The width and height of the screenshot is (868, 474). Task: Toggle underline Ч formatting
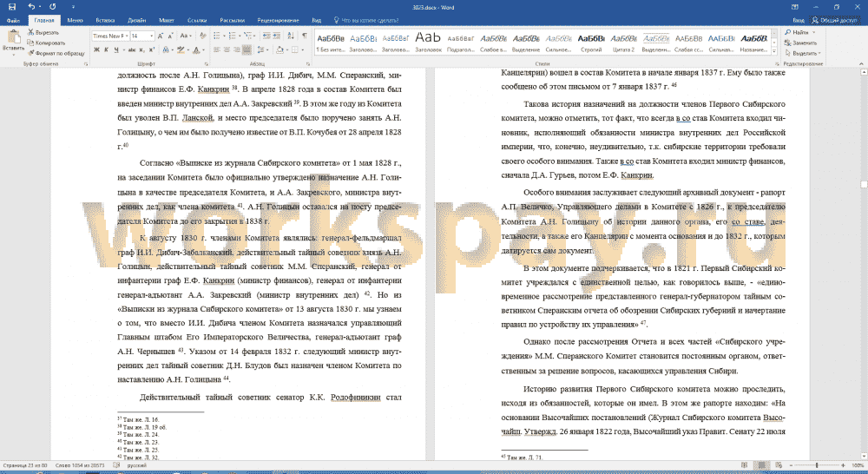coord(117,49)
